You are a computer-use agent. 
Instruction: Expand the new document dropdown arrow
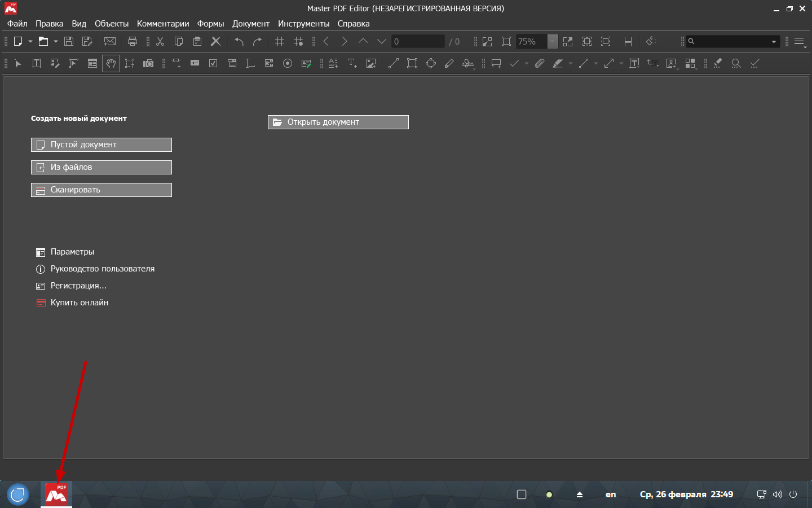[x=30, y=41]
